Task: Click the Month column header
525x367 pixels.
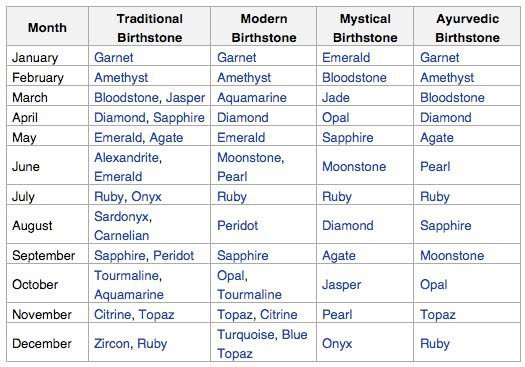Action: click(47, 27)
